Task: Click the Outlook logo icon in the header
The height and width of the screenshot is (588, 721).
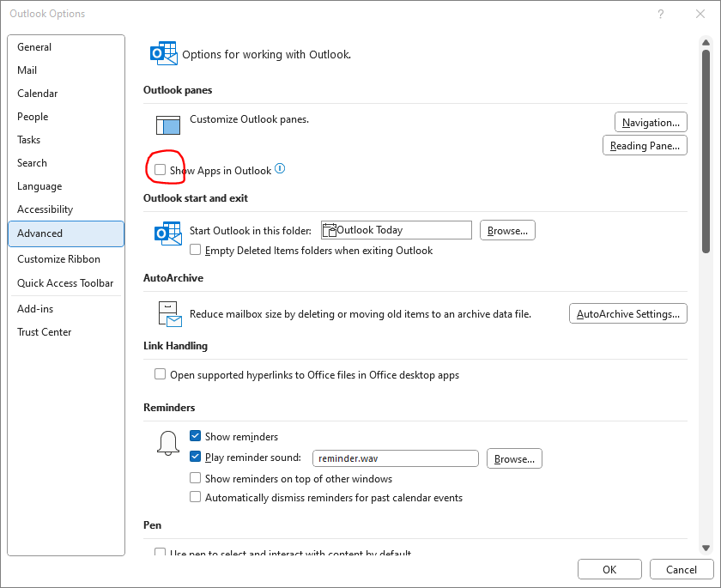Action: pos(164,53)
